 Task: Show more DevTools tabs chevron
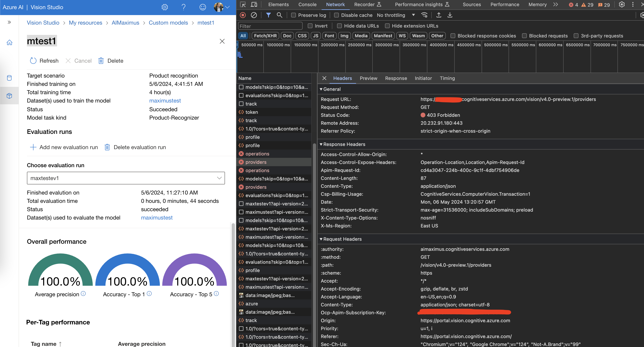(x=555, y=5)
